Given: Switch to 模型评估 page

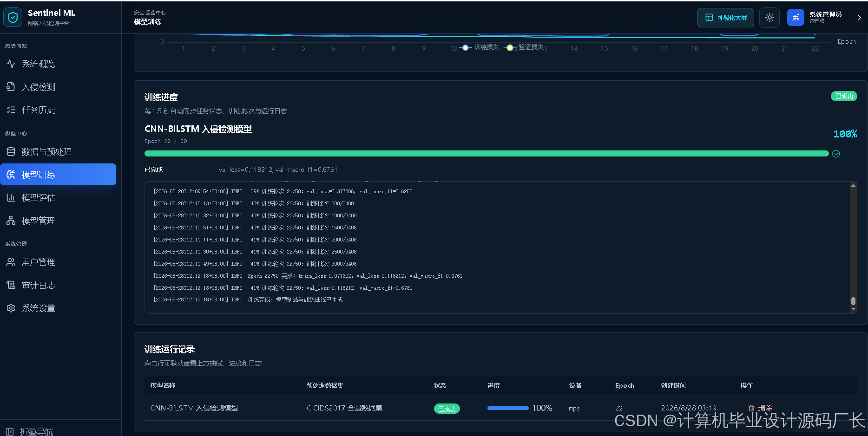Looking at the screenshot, I should coord(58,197).
